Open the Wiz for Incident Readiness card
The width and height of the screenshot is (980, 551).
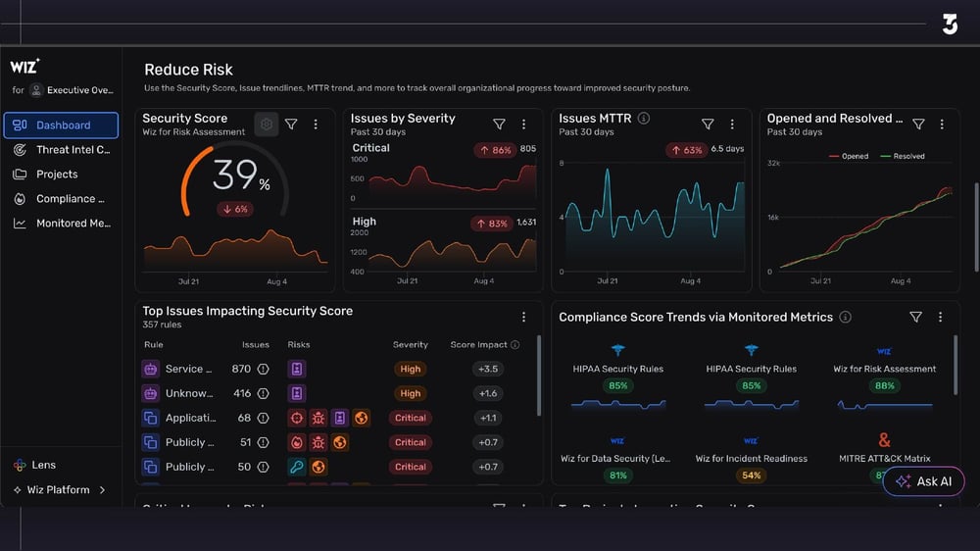pyautogui.click(x=752, y=460)
